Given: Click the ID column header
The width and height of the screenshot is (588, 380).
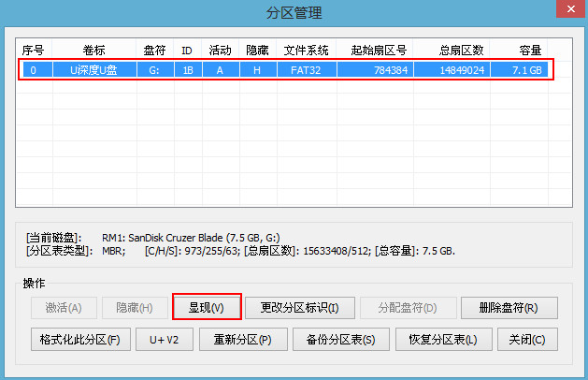Looking at the screenshot, I should pyautogui.click(x=187, y=50).
